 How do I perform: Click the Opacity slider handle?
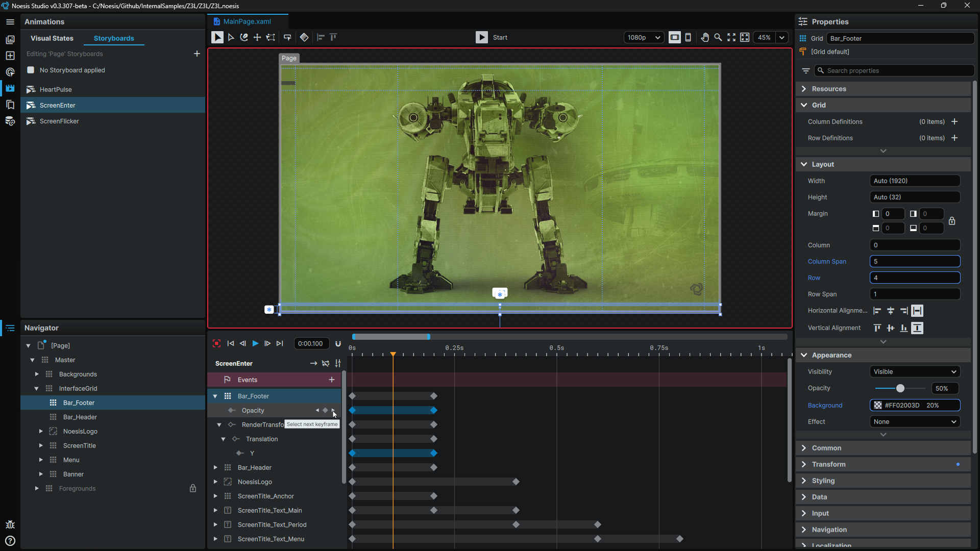tap(900, 388)
